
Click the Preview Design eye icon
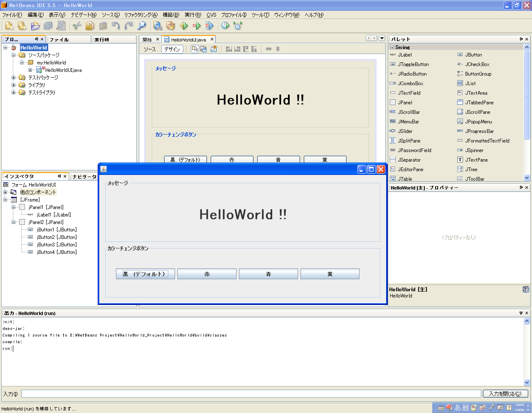(x=214, y=49)
